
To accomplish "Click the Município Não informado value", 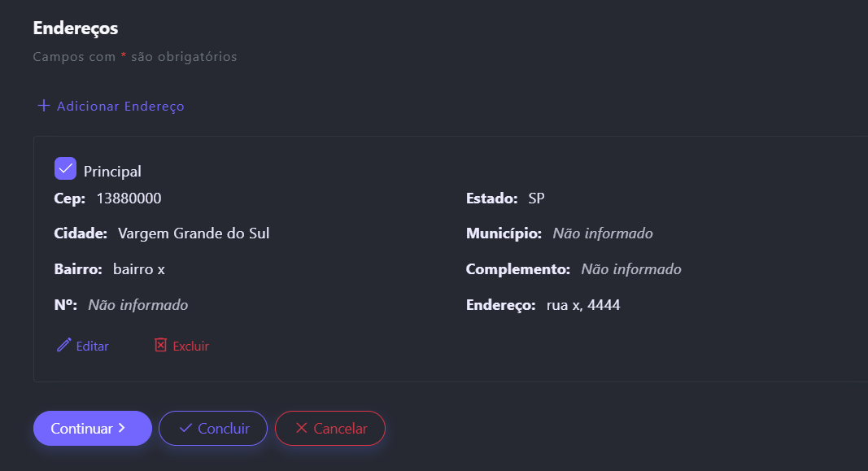I will (602, 234).
